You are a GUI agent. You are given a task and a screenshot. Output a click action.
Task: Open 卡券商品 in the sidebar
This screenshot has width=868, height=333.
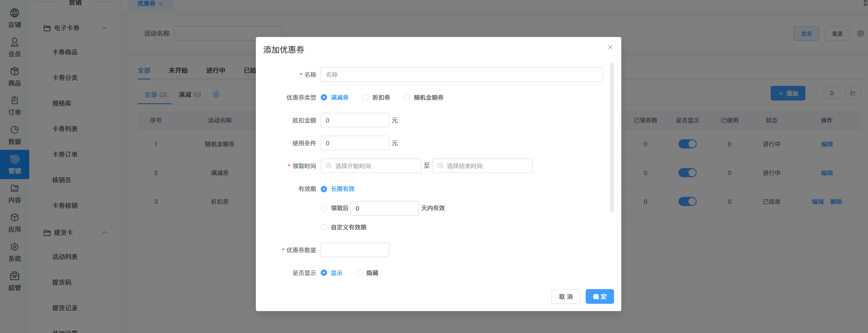click(65, 52)
